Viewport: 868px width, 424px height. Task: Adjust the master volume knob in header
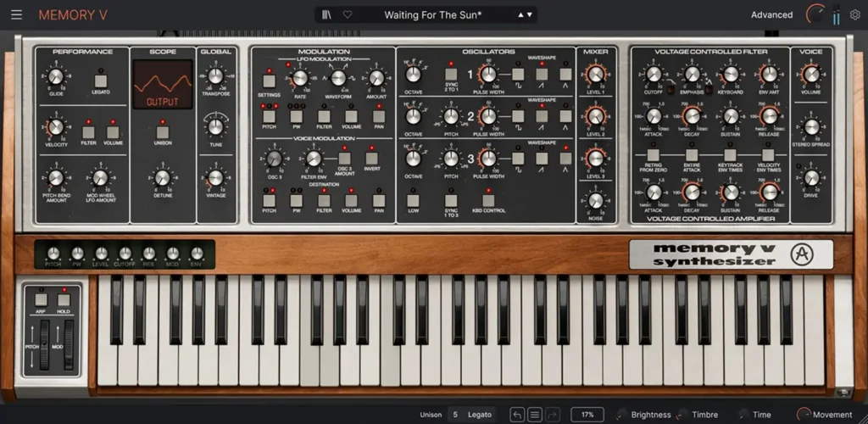click(815, 14)
